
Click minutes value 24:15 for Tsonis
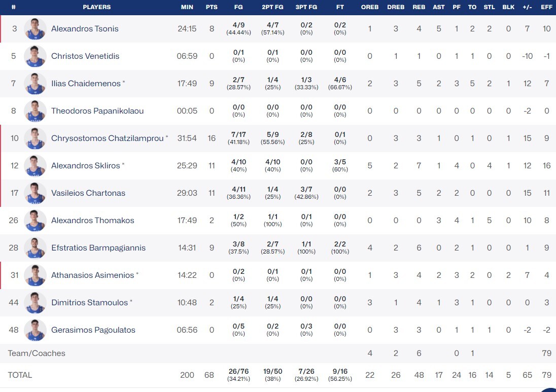(187, 29)
